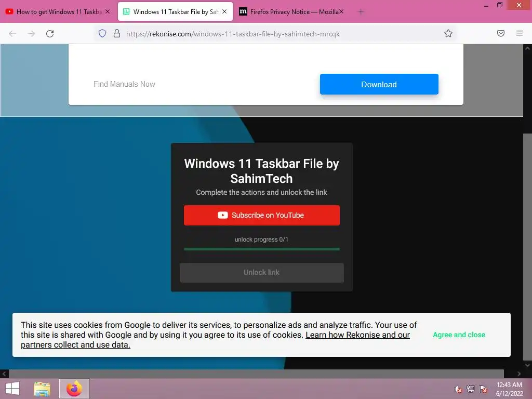Image resolution: width=532 pixels, height=399 pixels.
Task: Open the Windows Start menu
Action: click(12, 389)
